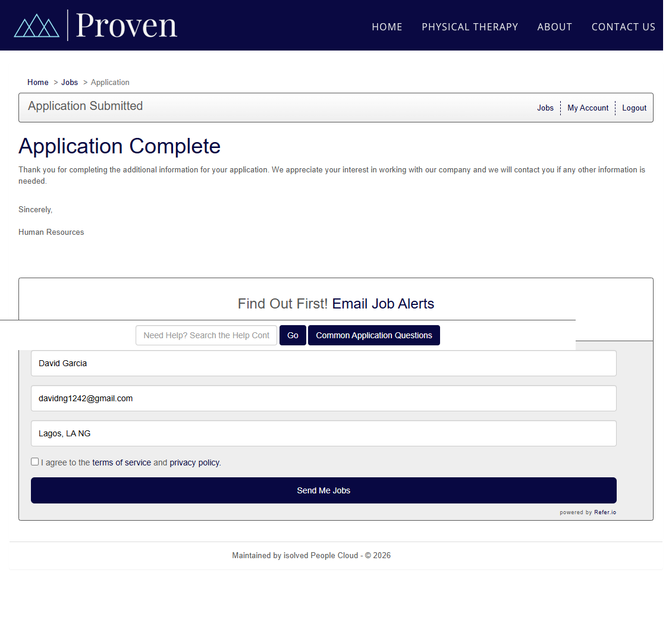This screenshot has width=672, height=617.
Task: Click the Email Job Alerts heading link
Action: 383,304
